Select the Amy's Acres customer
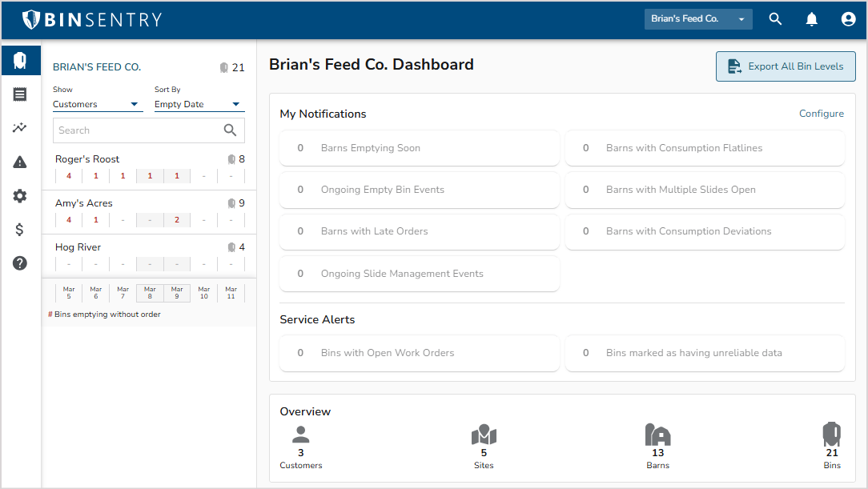Viewport: 868px width, 489px height. [x=84, y=203]
